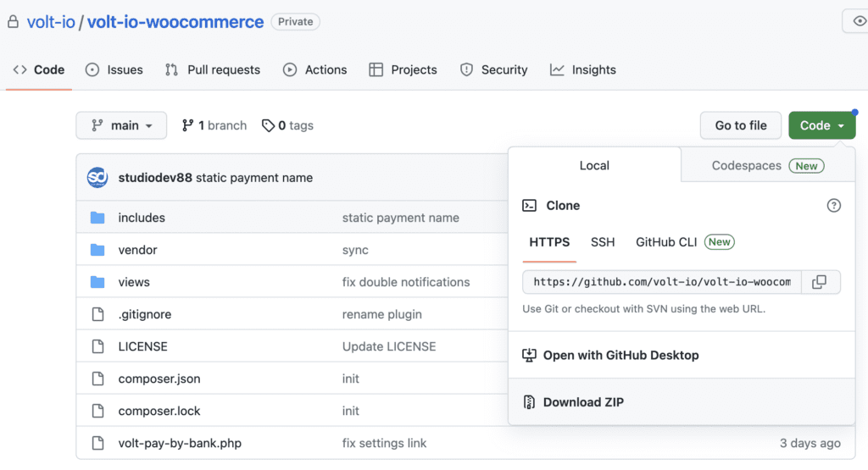Open the .gitignore file
The width and height of the screenshot is (868, 470).
145,314
